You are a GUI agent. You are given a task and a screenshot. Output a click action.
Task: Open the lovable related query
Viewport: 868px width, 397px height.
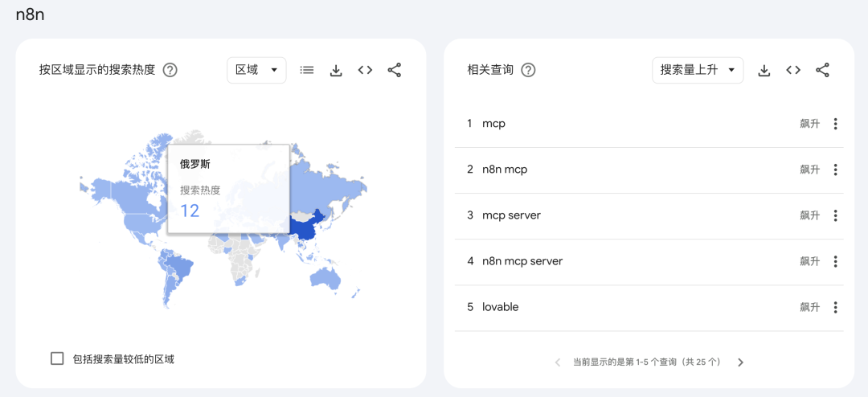point(501,307)
